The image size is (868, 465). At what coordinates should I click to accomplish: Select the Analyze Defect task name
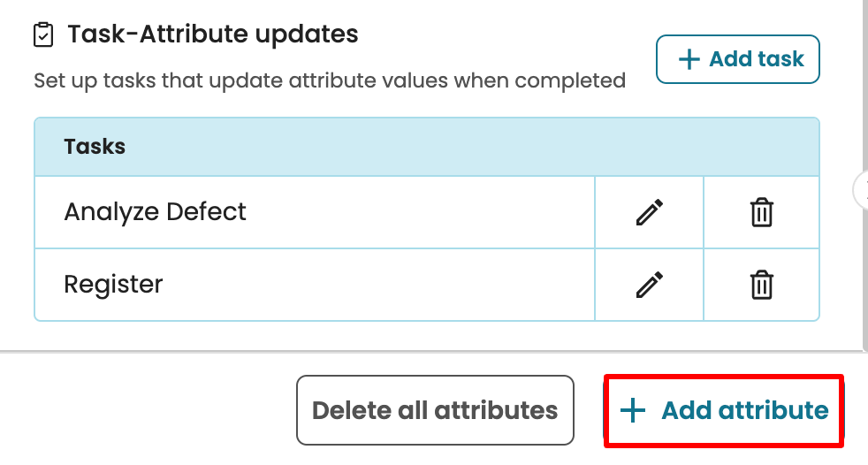coord(156,212)
